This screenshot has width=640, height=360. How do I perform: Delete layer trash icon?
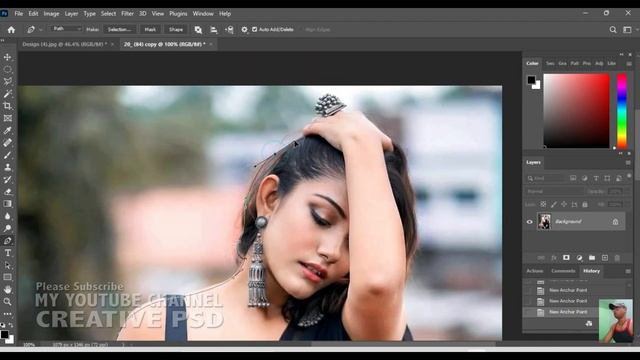click(617, 258)
